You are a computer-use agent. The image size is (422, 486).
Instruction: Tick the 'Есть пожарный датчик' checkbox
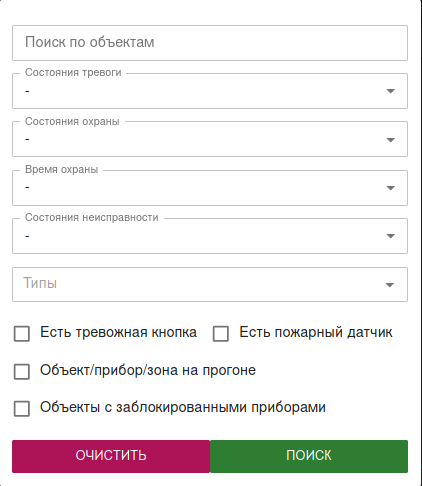click(x=221, y=334)
